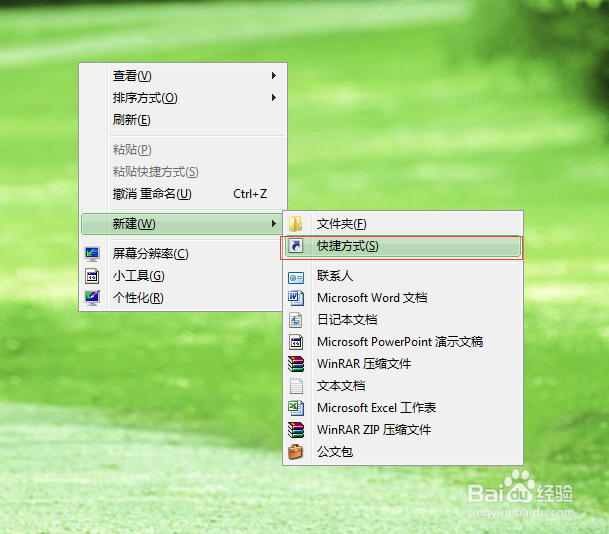Viewport: 609px width, 534px height.
Task: Create new Microsoft Word 文档
Action: coord(403,298)
